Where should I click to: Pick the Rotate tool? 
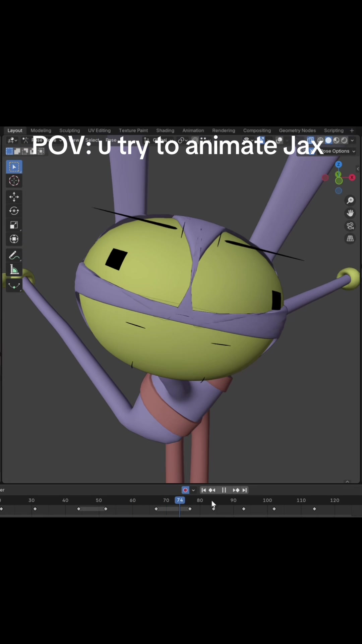click(14, 211)
